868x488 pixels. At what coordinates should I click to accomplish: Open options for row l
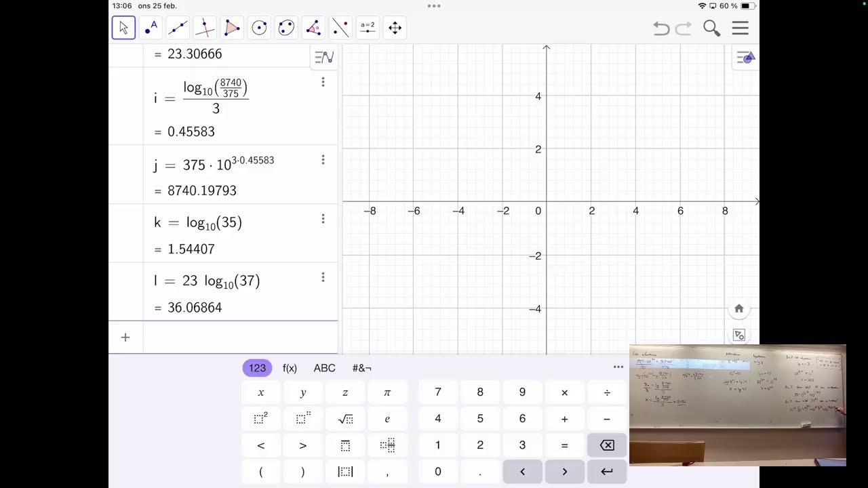323,277
